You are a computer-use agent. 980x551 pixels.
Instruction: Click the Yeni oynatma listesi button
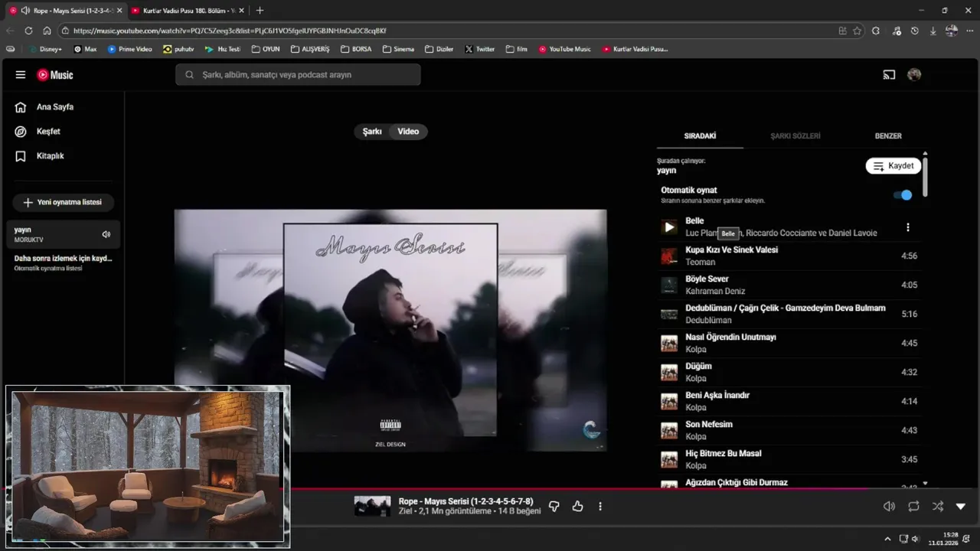coord(63,203)
